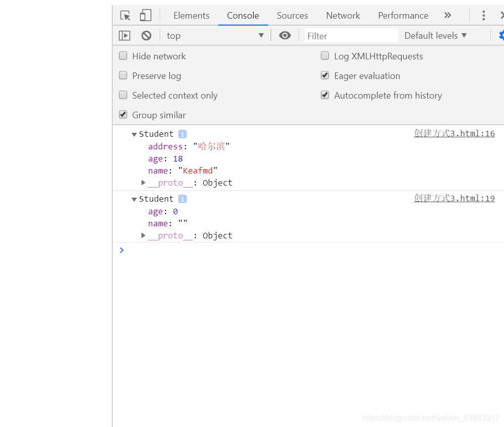The height and width of the screenshot is (427, 504).
Task: Switch to the Elements tab
Action: 191,16
